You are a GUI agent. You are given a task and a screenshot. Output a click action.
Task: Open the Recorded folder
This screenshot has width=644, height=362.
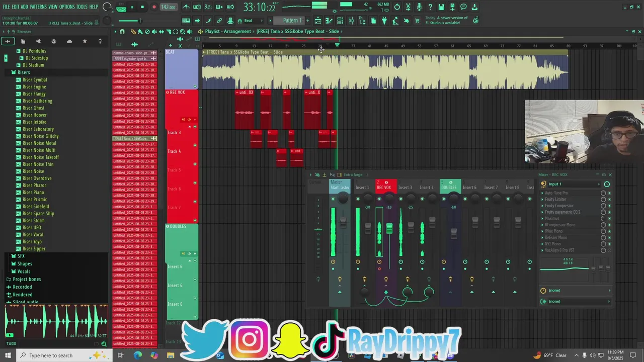pyautogui.click(x=22, y=287)
